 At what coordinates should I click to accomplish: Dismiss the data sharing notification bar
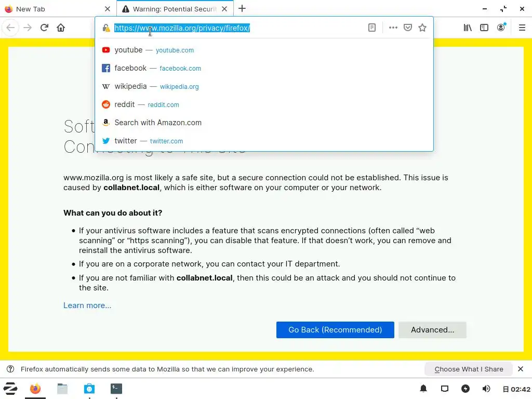tap(521, 369)
